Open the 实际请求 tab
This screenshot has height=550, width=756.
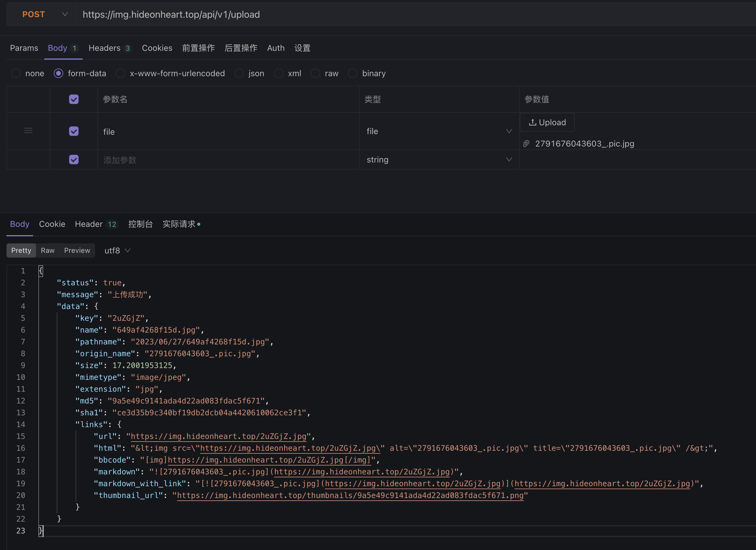(x=181, y=224)
